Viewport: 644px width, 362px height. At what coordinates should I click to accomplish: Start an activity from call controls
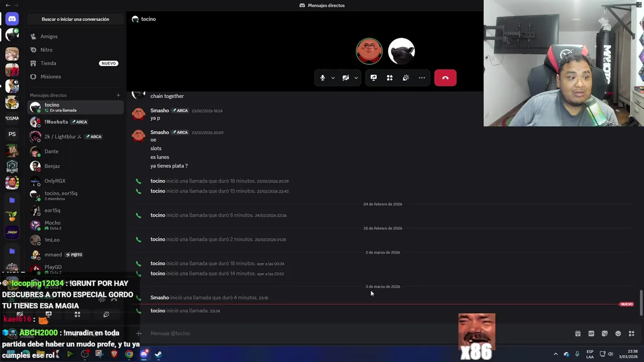(x=389, y=78)
